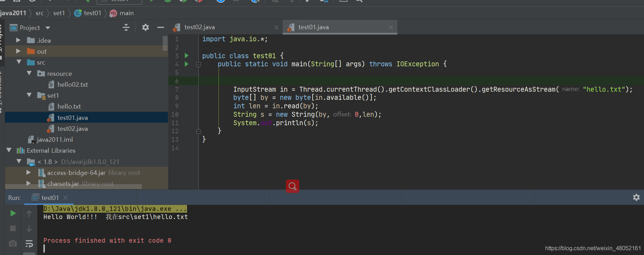Select hello.txt under set1

(x=69, y=107)
